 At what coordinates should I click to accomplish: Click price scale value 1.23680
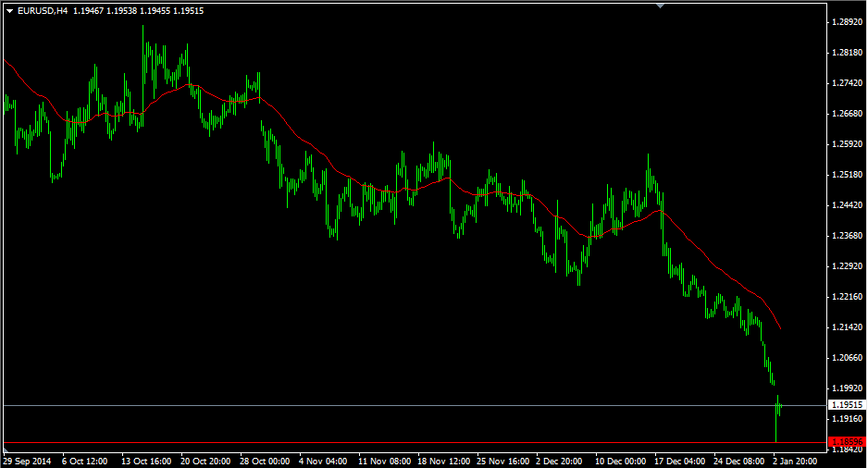click(x=848, y=236)
